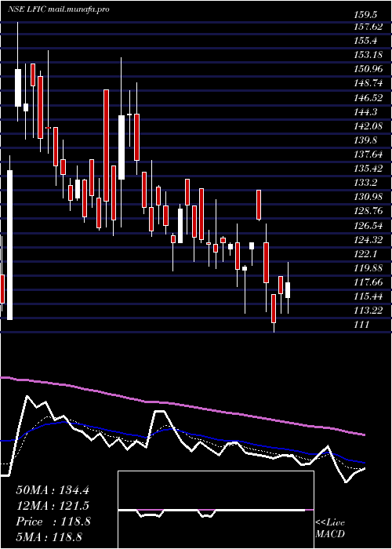Click the 137.64 price axis label

tap(368, 154)
